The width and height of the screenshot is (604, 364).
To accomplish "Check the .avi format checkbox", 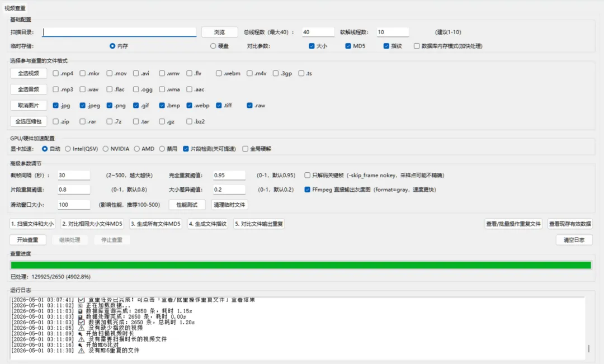I will click(x=136, y=73).
